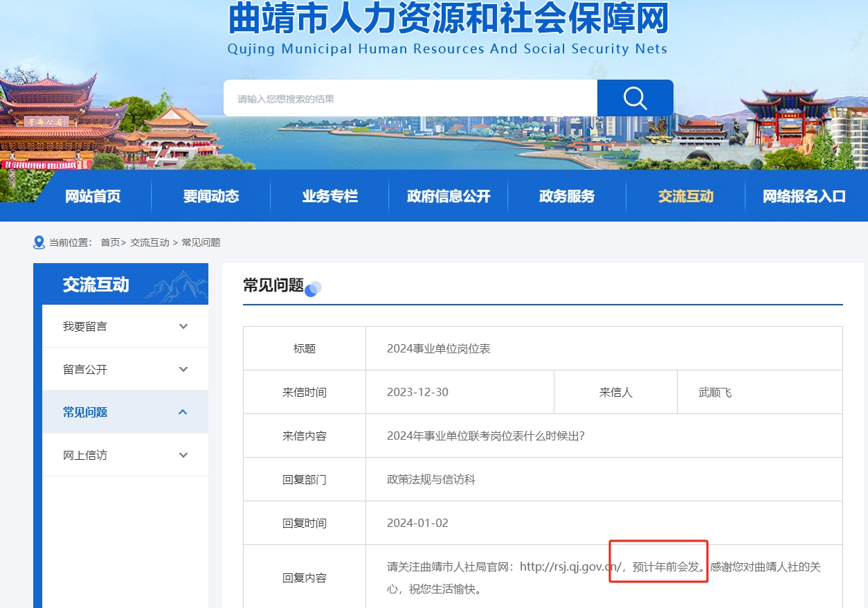Viewport: 868px width, 608px height.
Task: Open the 网站首页 navigation item
Action: [93, 196]
